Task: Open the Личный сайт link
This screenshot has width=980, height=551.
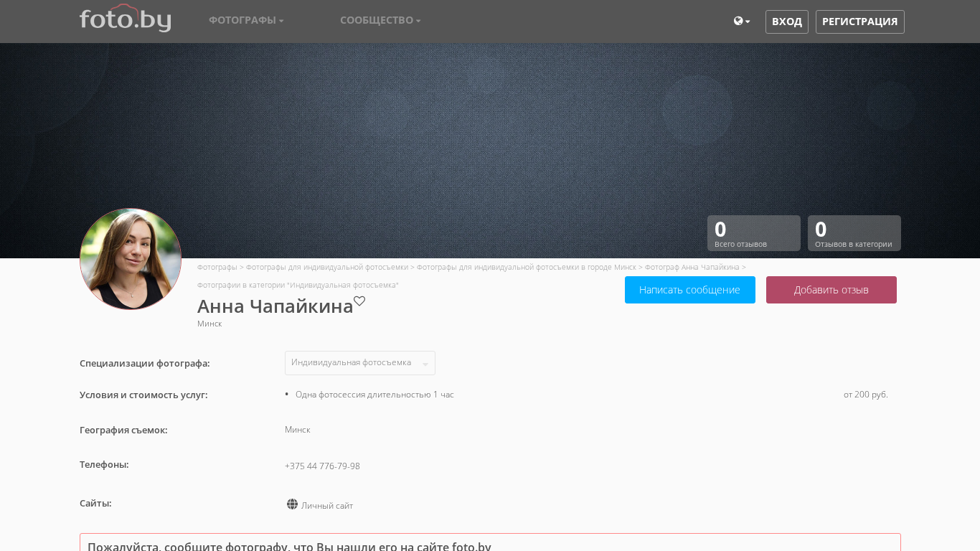Action: (327, 506)
